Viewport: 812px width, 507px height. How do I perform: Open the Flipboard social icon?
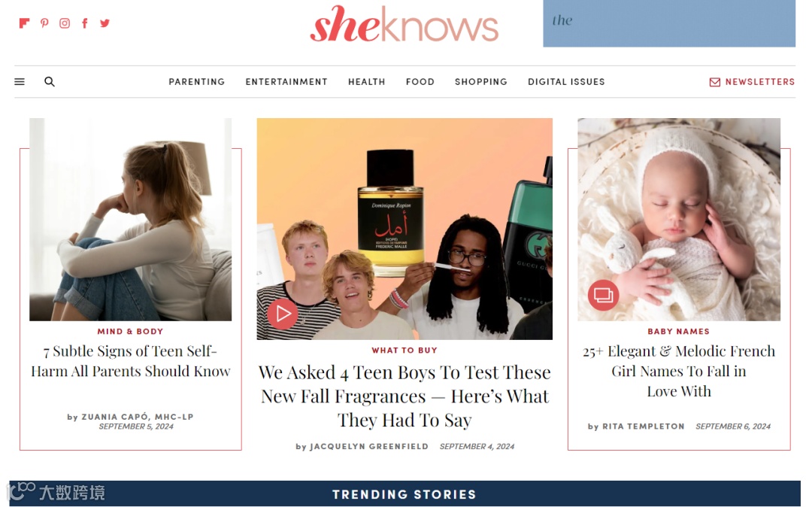coord(24,23)
